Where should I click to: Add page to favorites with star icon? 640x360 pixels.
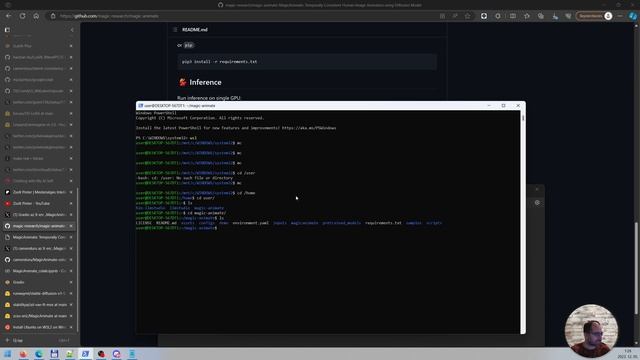tap(468, 16)
